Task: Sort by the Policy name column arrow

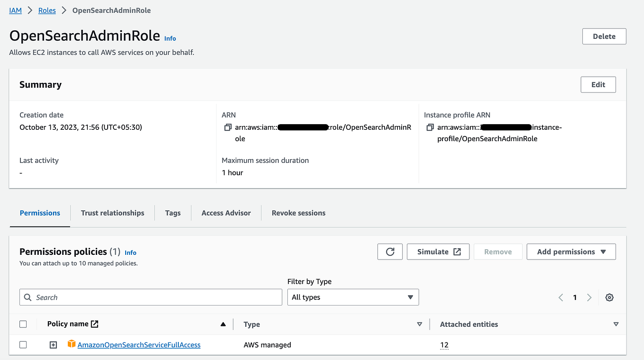Action: click(223, 324)
